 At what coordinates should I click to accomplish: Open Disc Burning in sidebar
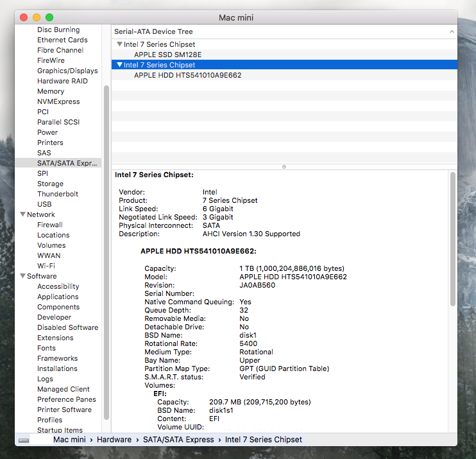click(x=58, y=30)
